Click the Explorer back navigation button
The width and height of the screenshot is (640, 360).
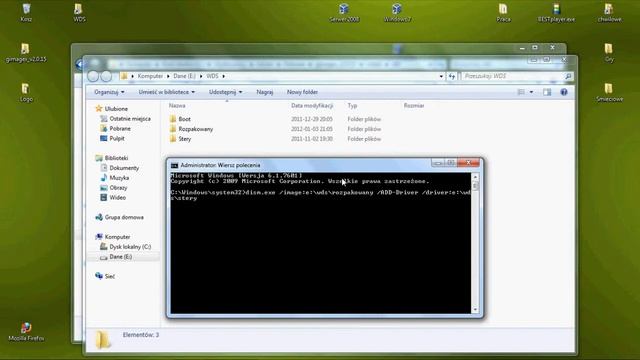[93, 76]
